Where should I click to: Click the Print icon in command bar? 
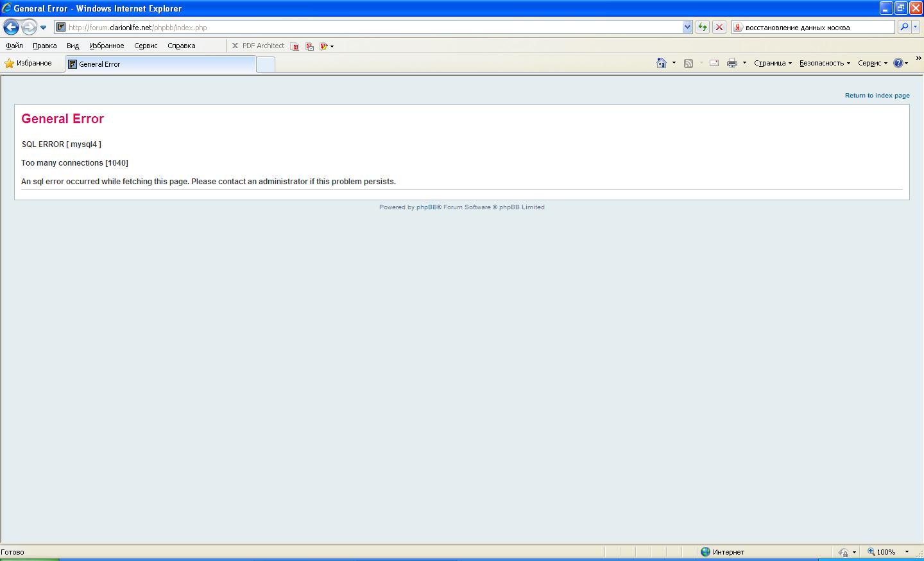[732, 63]
